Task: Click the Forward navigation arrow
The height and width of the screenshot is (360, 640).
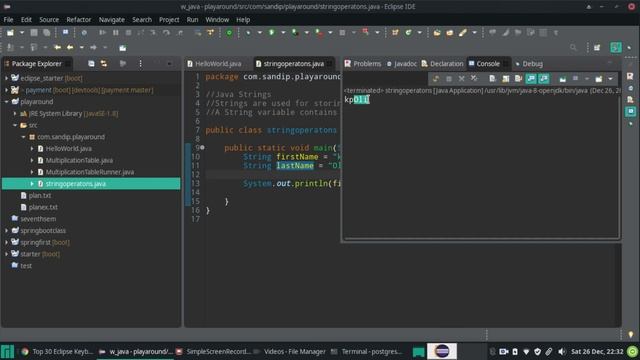Action: pyautogui.click(x=93, y=48)
